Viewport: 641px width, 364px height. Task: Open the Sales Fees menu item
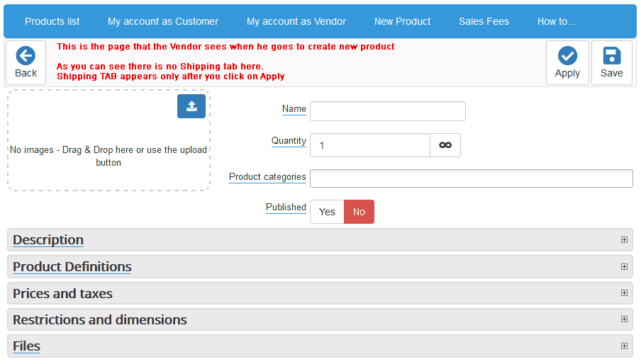point(484,21)
